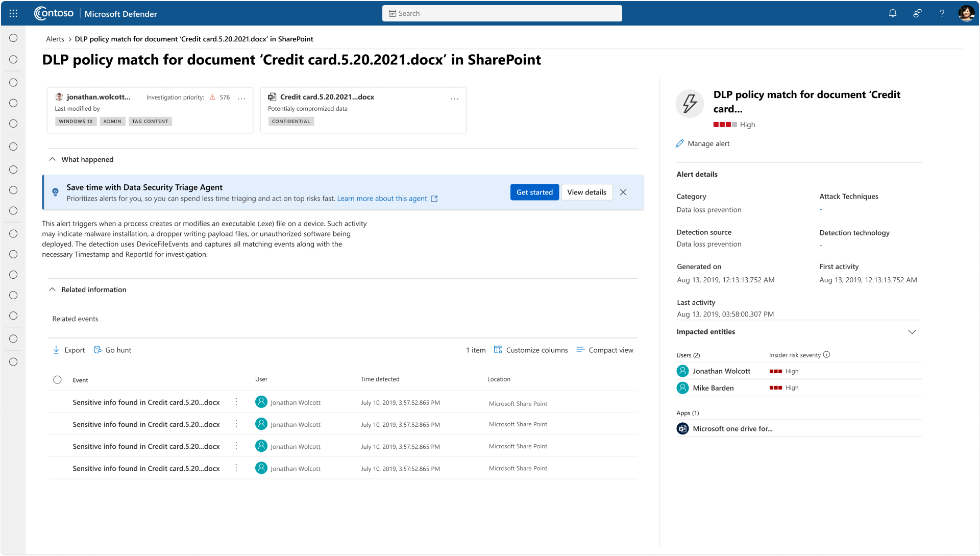The image size is (980, 556).
Task: Open more options on Credit card docx card
Action: pyautogui.click(x=454, y=98)
